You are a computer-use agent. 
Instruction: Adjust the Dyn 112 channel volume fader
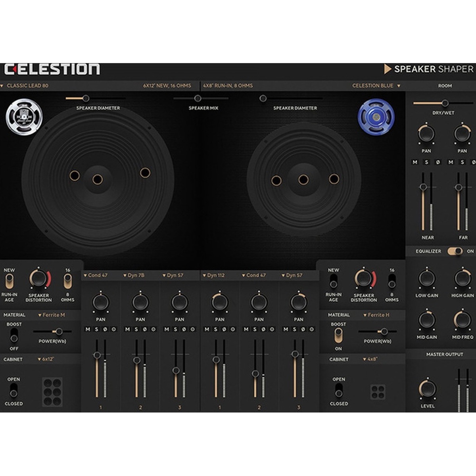coord(216,360)
